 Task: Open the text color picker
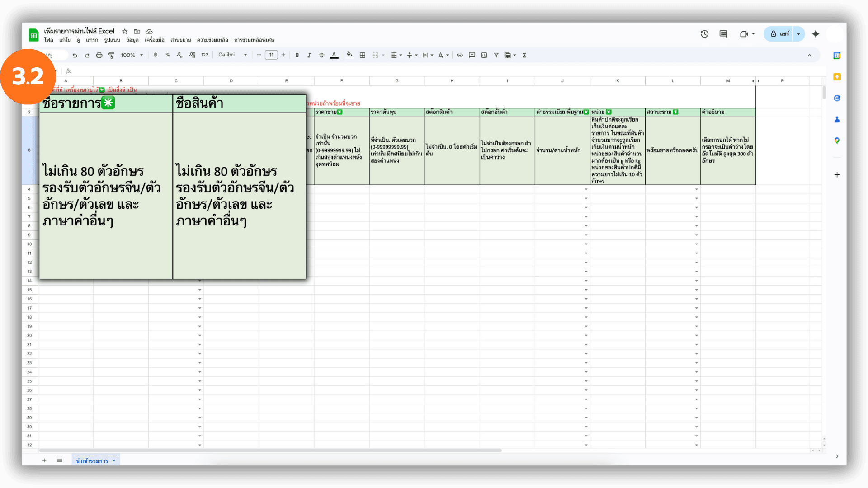coord(334,55)
